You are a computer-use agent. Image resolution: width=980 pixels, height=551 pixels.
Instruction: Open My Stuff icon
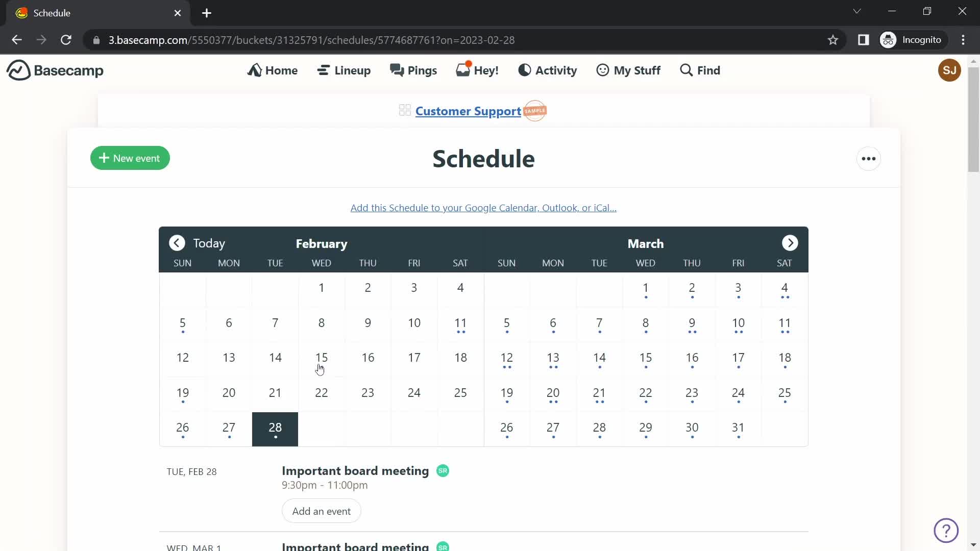[x=602, y=70]
